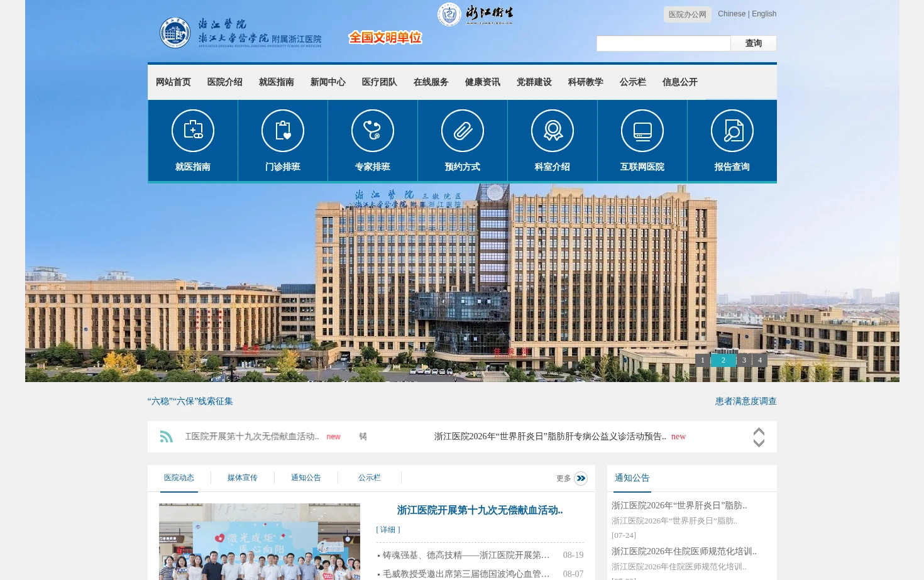The width and height of the screenshot is (924, 580).
Task: Open news item 毛威教授受邀出席
Action: pyautogui.click(x=466, y=574)
